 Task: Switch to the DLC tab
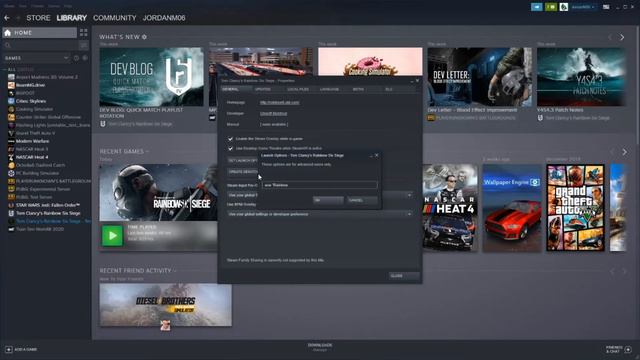click(x=389, y=89)
